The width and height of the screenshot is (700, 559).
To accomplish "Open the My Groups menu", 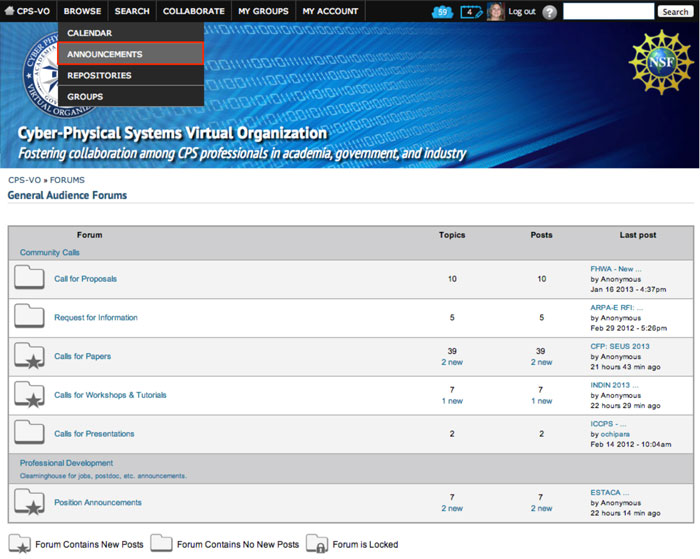I will point(263,11).
